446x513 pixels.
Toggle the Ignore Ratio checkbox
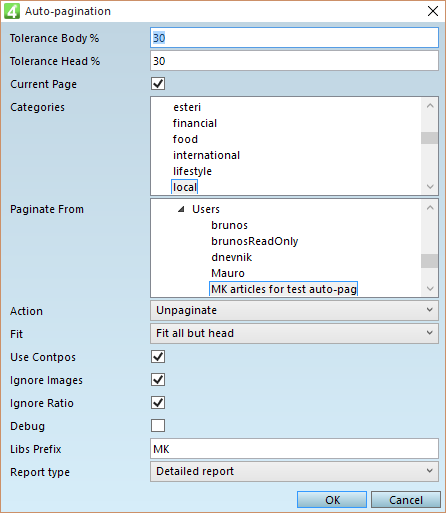pyautogui.click(x=158, y=403)
